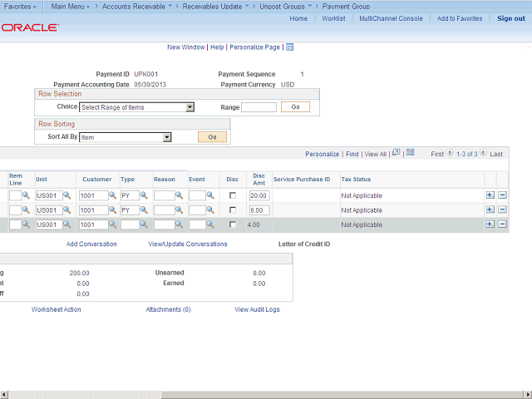The image size is (532, 399).
Task: Delete the second row with minus button
Action: click(502, 210)
